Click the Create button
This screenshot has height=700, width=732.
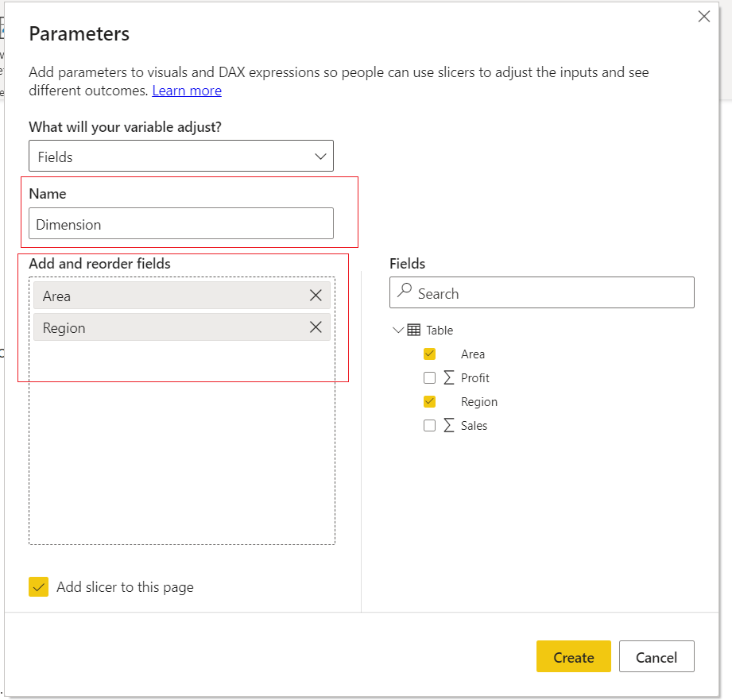point(574,657)
